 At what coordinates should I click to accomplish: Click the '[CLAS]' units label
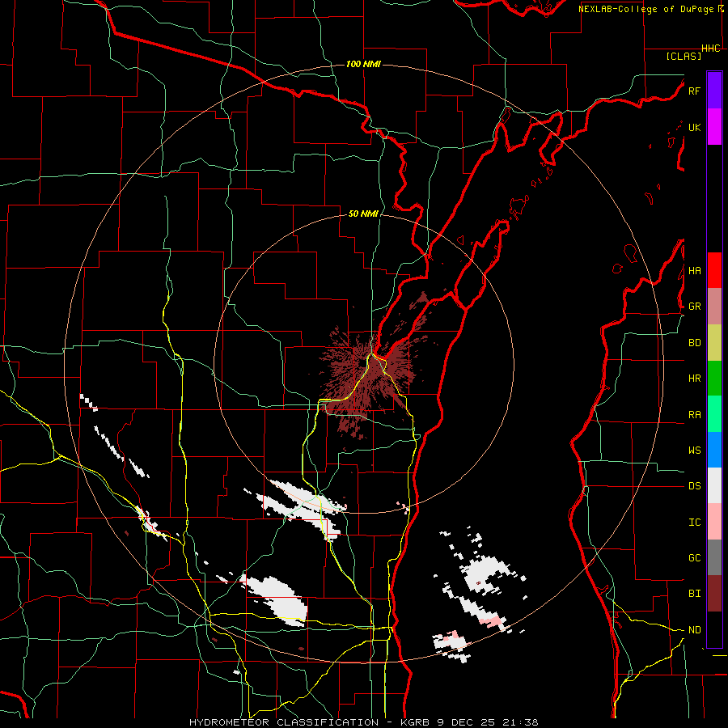tap(684, 56)
